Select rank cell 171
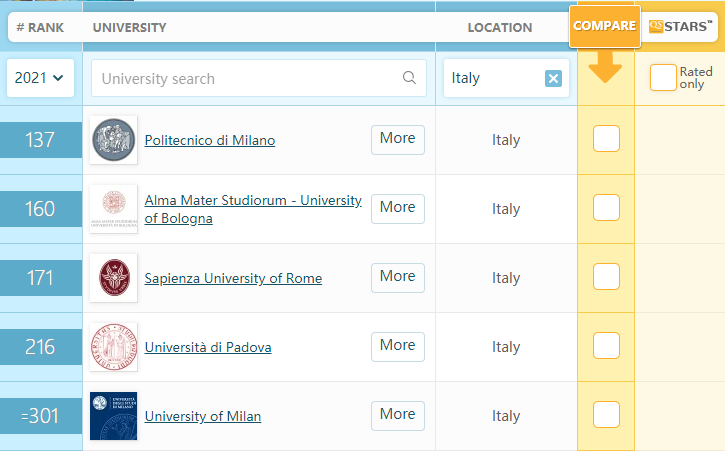The height and width of the screenshot is (451, 725). point(41,278)
